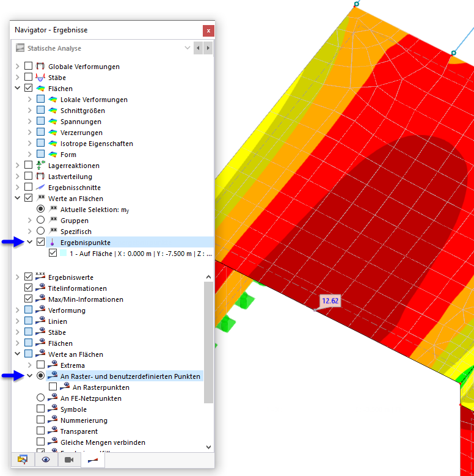Go to next analysis with right arrow
The width and height of the screenshot is (474, 476).
click(x=208, y=48)
